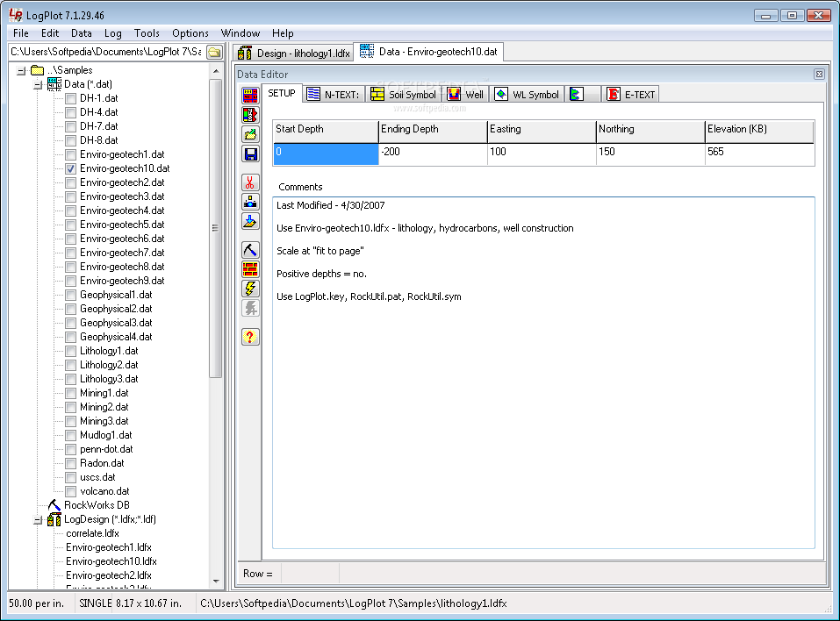The image size is (840, 621).
Task: Click the unlabeled green curve tab icon
Action: point(577,95)
